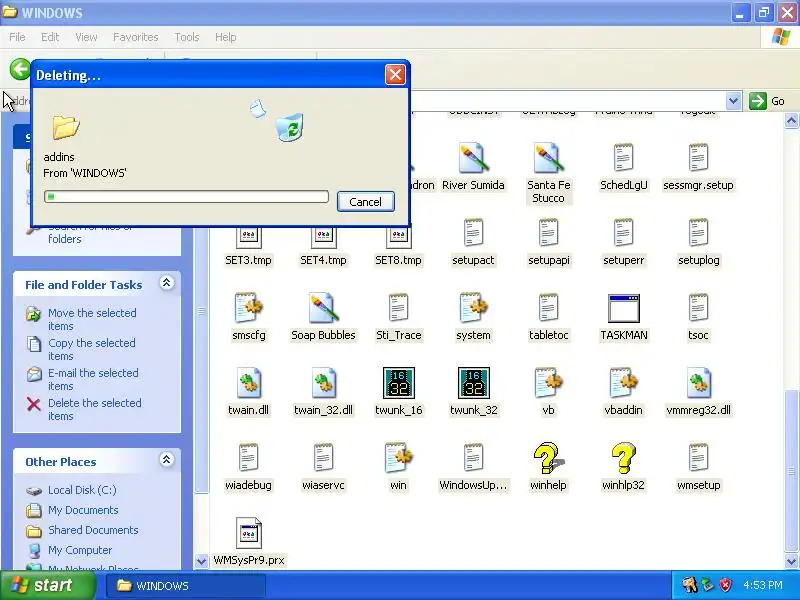Viewport: 800px width, 600px height.
Task: Click Delete the selected items
Action: pos(94,410)
